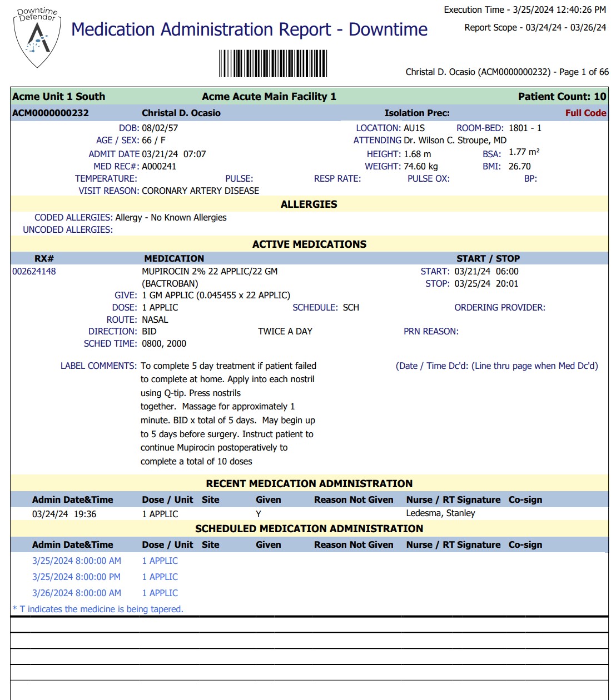The width and height of the screenshot is (611, 700).
Task: Click the Patient Count: 10 label
Action: 562,97
